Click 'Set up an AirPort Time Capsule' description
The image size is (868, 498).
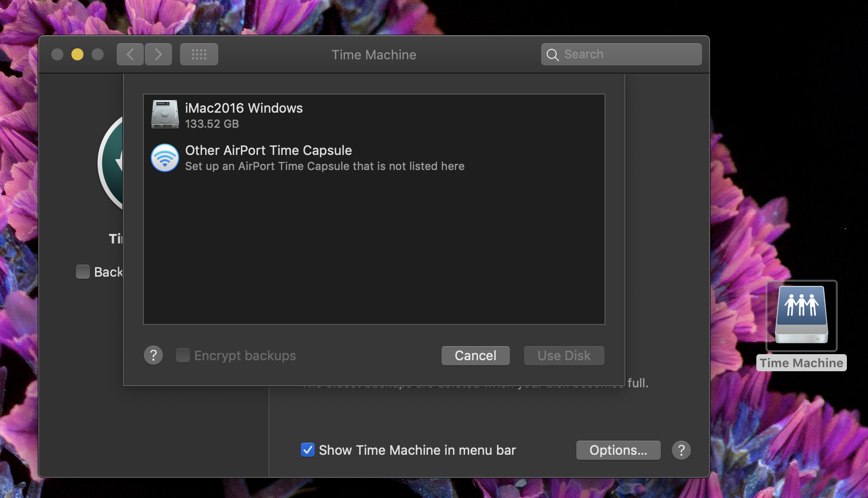(x=325, y=166)
